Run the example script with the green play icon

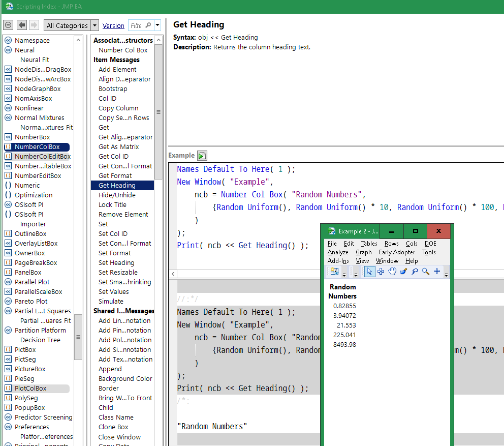[x=202, y=156]
